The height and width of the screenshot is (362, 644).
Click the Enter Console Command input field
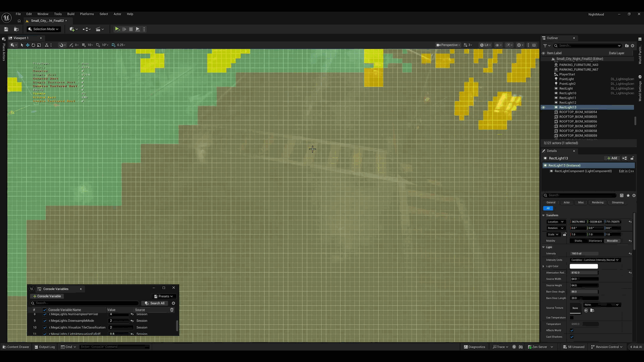[x=115, y=347]
